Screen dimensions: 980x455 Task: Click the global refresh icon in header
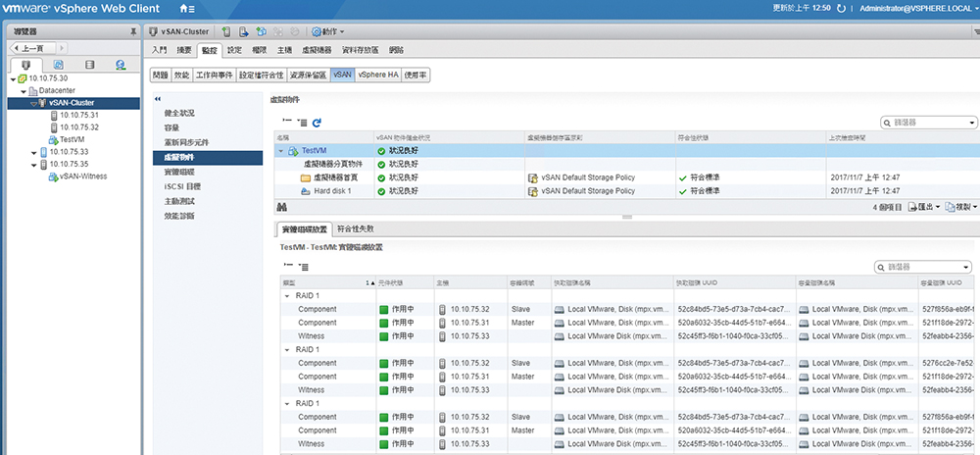[841, 9]
